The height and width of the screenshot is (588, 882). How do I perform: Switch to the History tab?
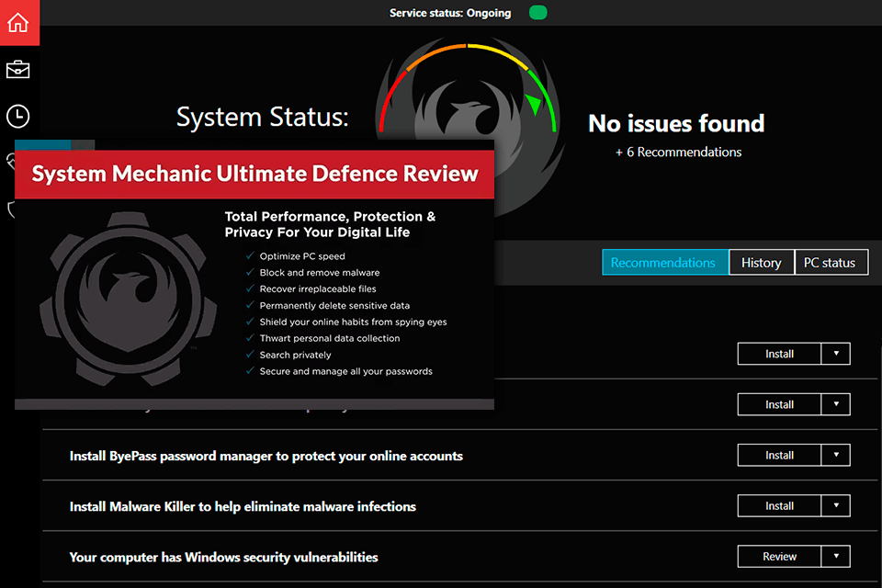pyautogui.click(x=761, y=262)
